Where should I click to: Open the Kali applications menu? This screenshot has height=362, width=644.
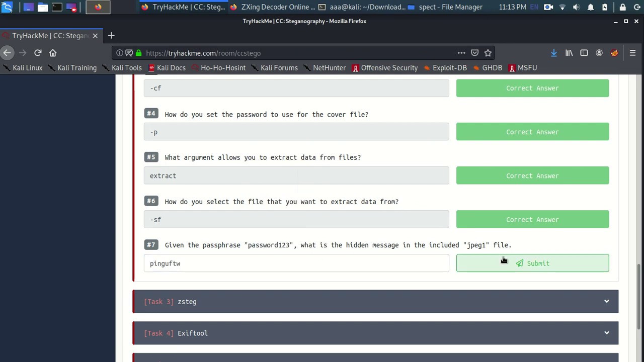coord(7,7)
